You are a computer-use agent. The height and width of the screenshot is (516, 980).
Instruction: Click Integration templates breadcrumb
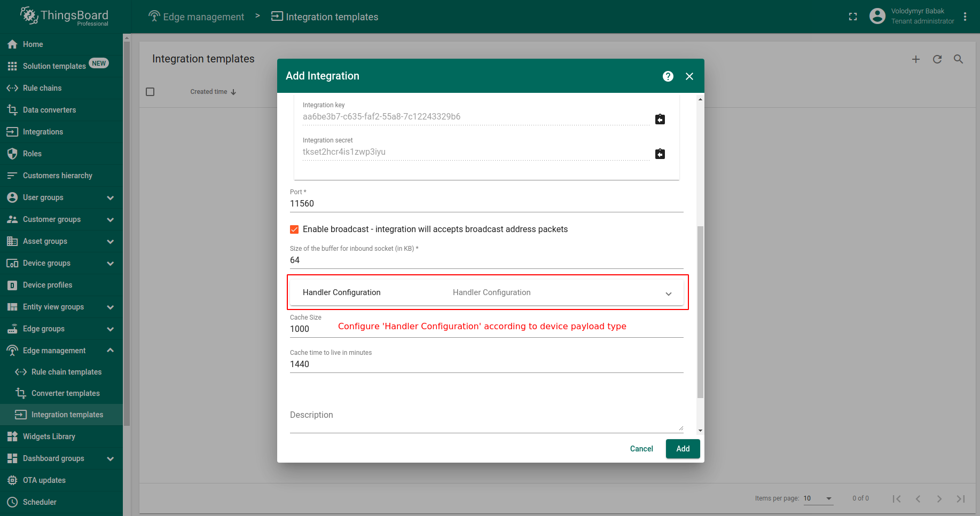(325, 17)
